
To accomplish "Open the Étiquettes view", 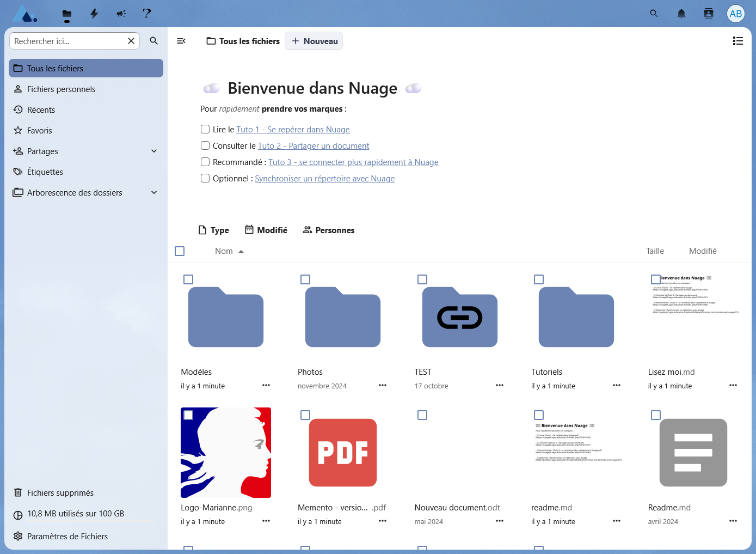I will (x=86, y=172).
